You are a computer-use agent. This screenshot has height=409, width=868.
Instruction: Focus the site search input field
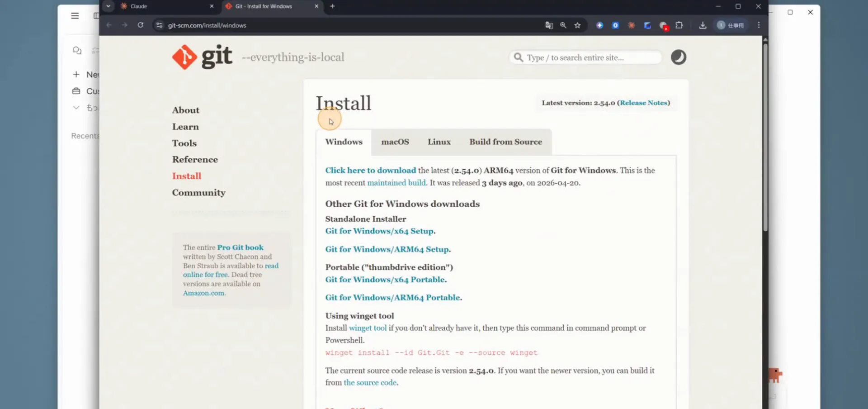pos(585,57)
